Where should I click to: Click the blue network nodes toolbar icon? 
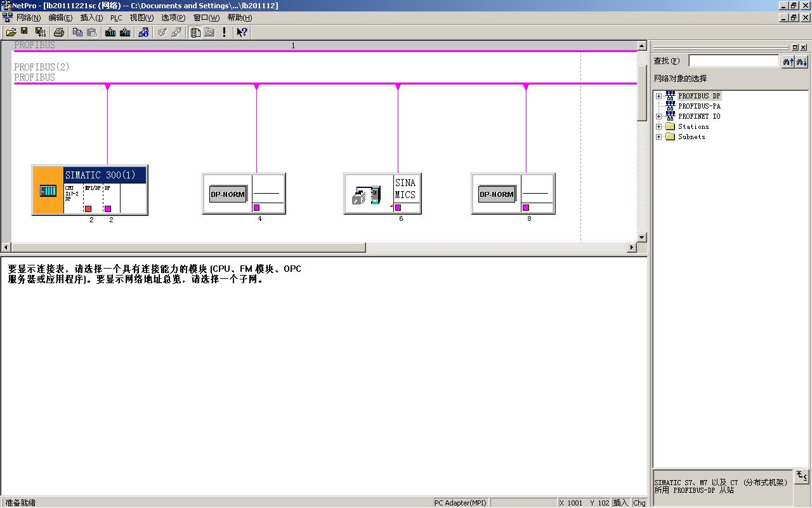[144, 32]
